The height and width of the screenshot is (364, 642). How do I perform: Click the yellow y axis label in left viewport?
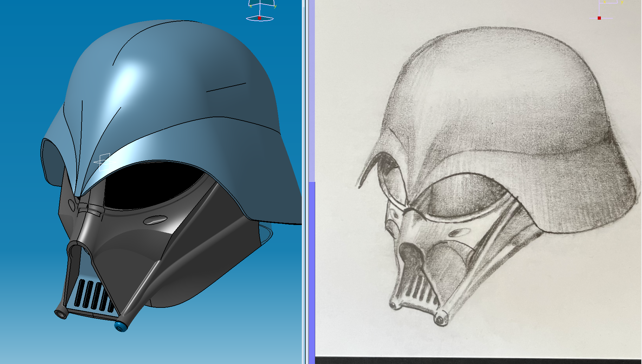[275, 6]
